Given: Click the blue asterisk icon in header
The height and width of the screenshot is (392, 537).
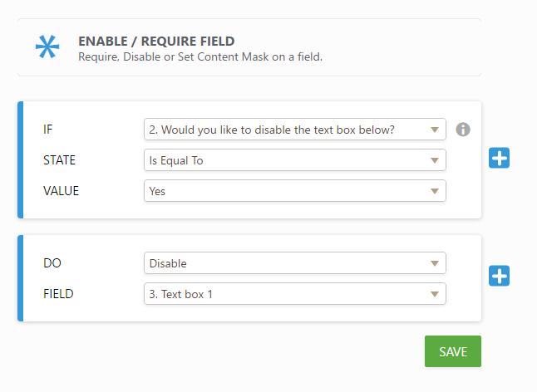Looking at the screenshot, I should (x=47, y=47).
